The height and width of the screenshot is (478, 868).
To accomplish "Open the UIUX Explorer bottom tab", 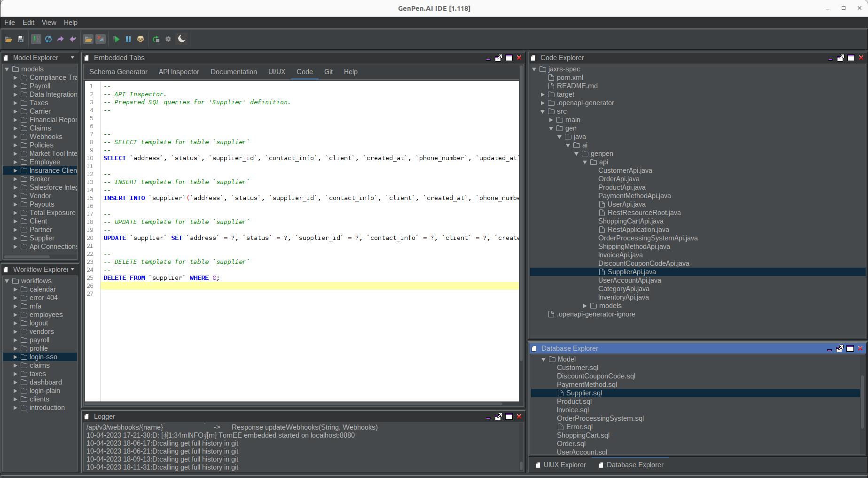I will click(x=564, y=465).
